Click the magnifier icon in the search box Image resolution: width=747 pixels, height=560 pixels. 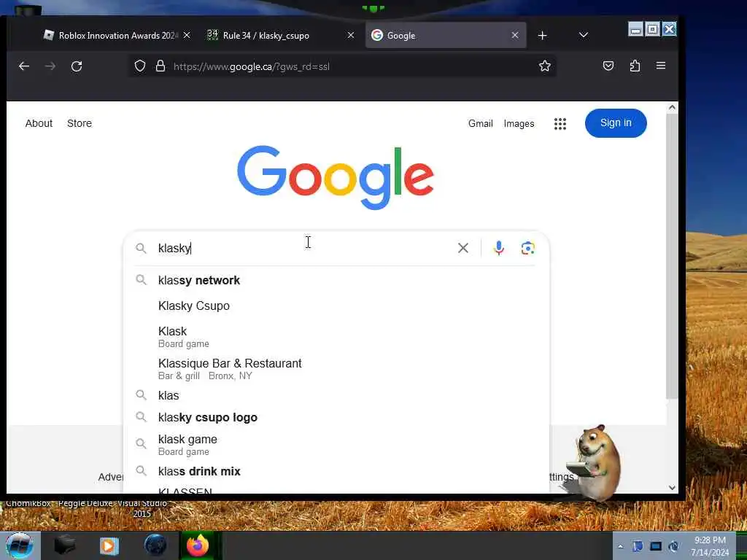click(x=141, y=248)
